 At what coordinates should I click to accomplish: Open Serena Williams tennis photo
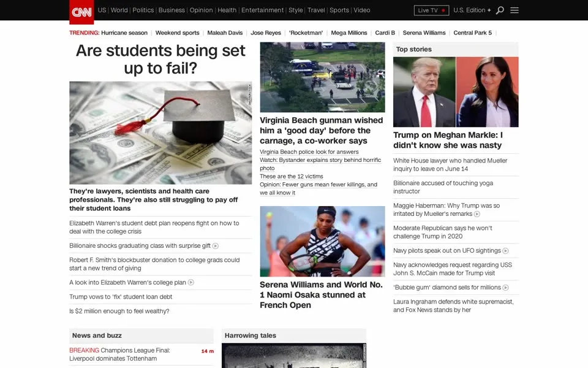tap(323, 242)
